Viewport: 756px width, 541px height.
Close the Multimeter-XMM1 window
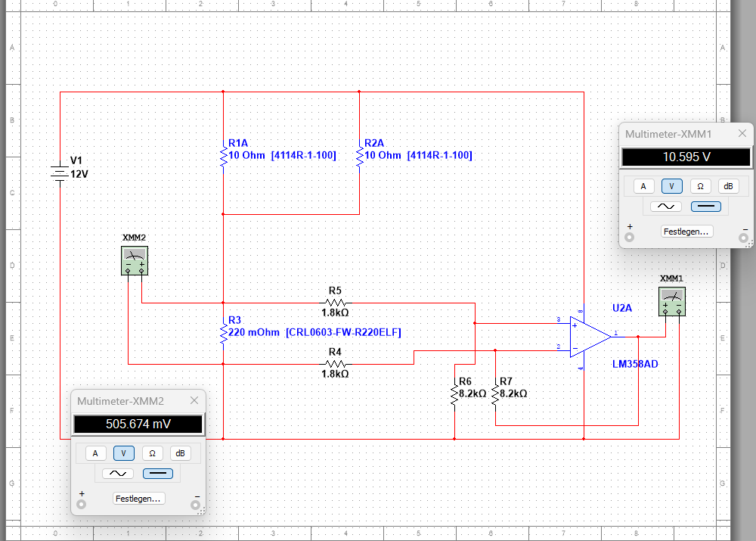pyautogui.click(x=742, y=133)
